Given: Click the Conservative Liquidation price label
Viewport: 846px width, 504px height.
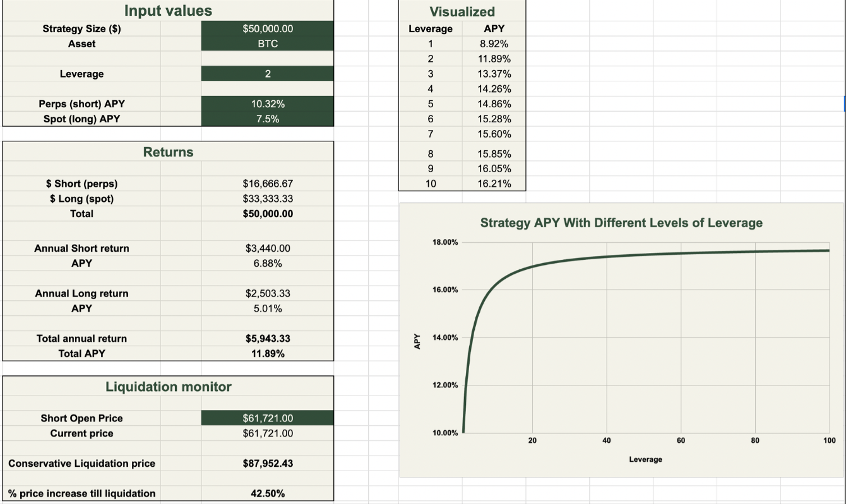Looking at the screenshot, I should coord(81,464).
